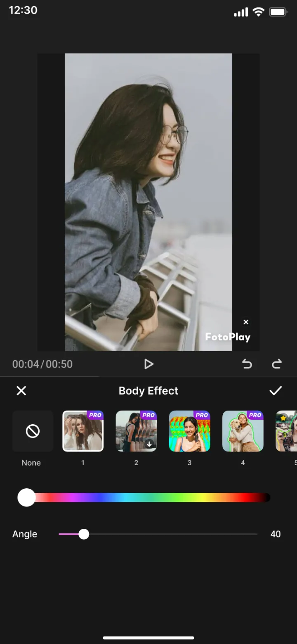Image resolution: width=297 pixels, height=644 pixels.
Task: Click the Angle label
Action: [x=25, y=534]
